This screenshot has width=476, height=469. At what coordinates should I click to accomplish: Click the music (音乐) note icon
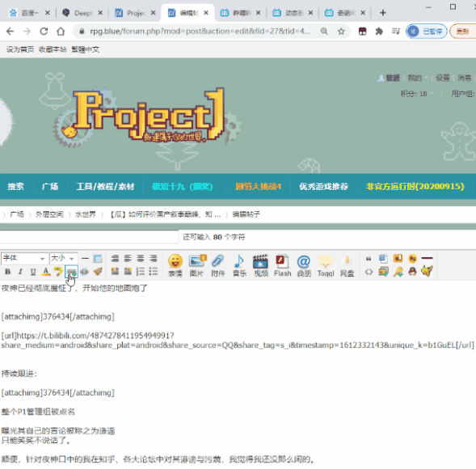[x=239, y=265]
